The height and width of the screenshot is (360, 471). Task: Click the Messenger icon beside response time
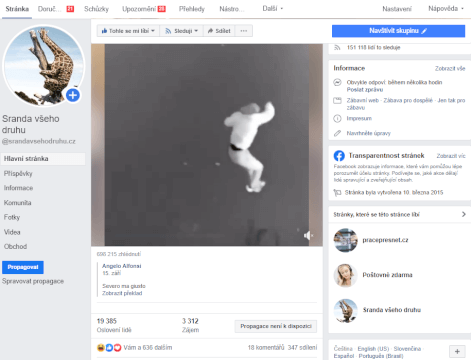pyautogui.click(x=337, y=82)
